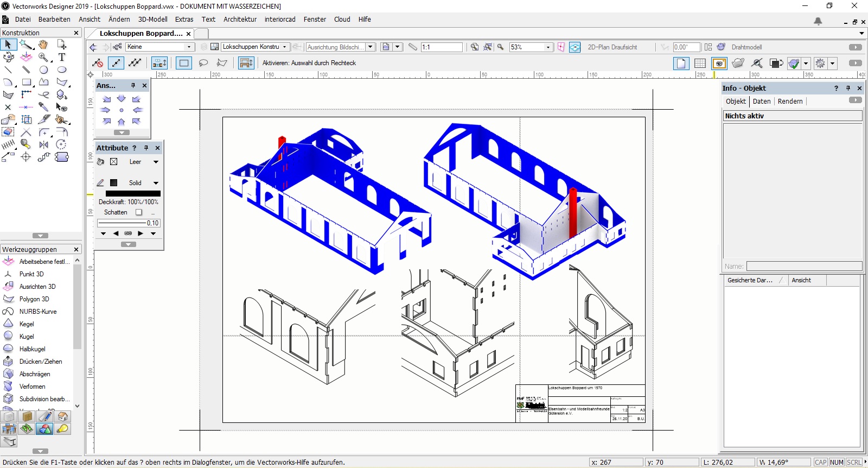Open the Bearbeiten menu
This screenshot has width=868, height=468.
pos(54,20)
